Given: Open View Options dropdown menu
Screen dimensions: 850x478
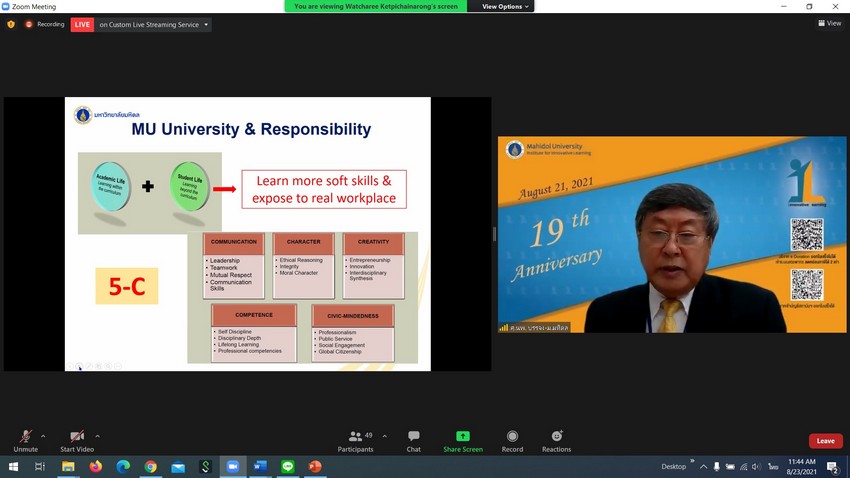Looking at the screenshot, I should click(x=505, y=6).
